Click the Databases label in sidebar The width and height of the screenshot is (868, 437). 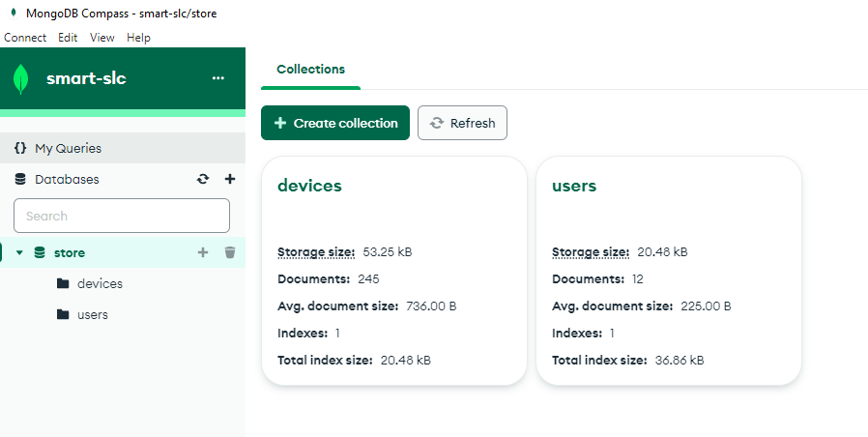pos(67,179)
